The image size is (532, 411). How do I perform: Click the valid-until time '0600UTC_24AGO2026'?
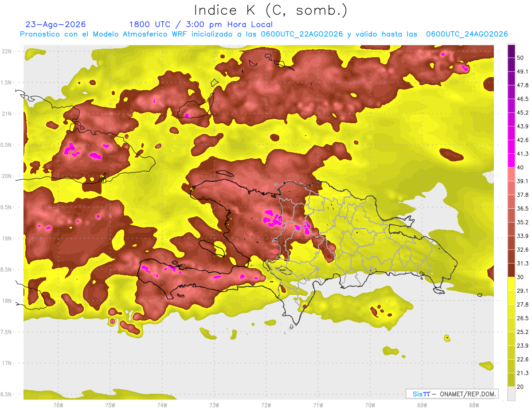[x=467, y=34]
